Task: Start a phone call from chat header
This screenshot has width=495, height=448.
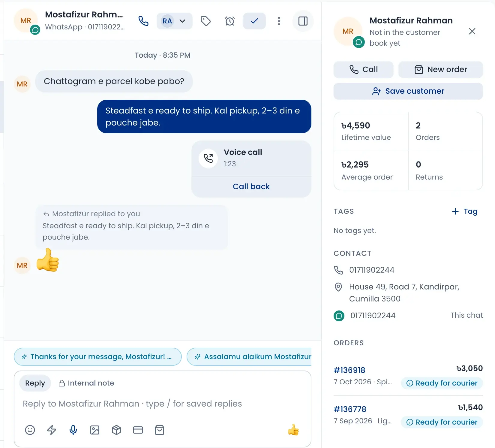Action: [x=143, y=21]
